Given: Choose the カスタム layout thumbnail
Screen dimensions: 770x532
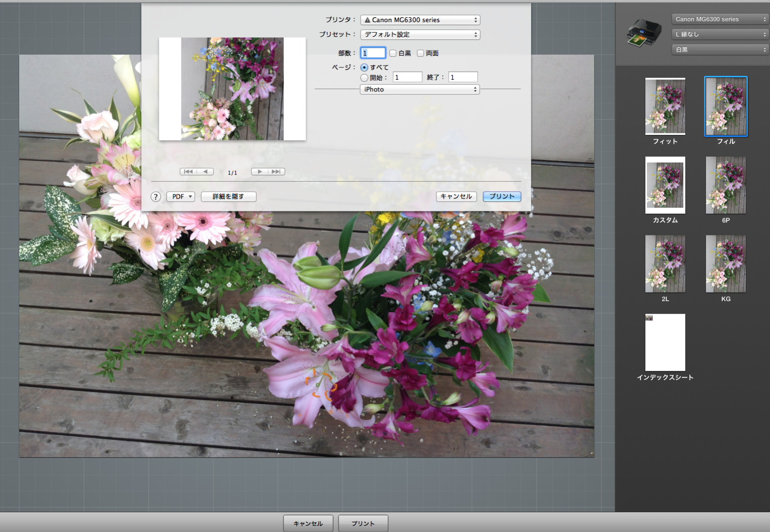Looking at the screenshot, I should [665, 185].
